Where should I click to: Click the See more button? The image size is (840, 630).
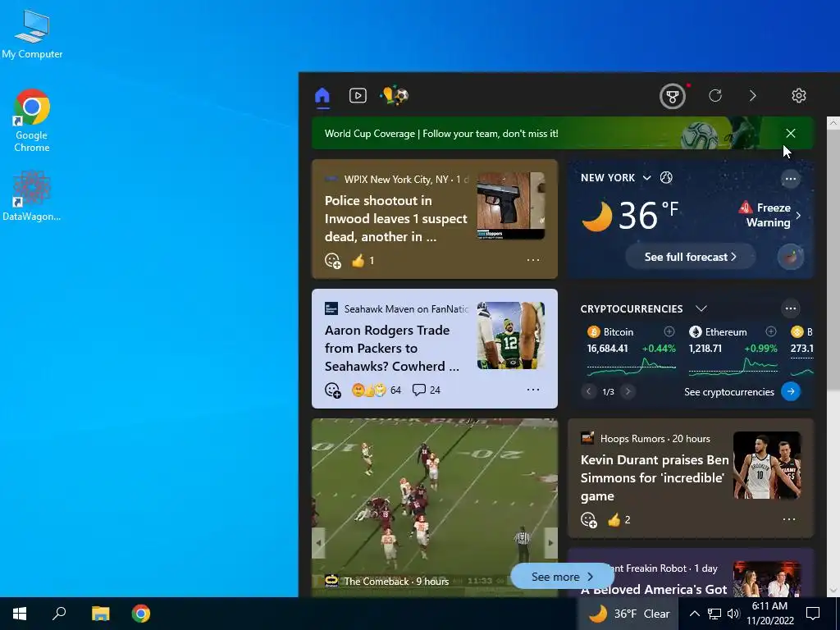point(562,577)
